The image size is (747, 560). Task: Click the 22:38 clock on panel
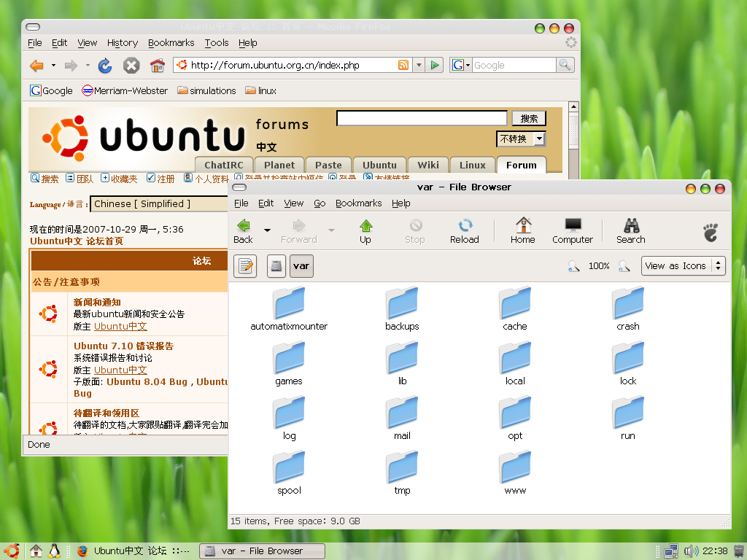pyautogui.click(x=715, y=551)
